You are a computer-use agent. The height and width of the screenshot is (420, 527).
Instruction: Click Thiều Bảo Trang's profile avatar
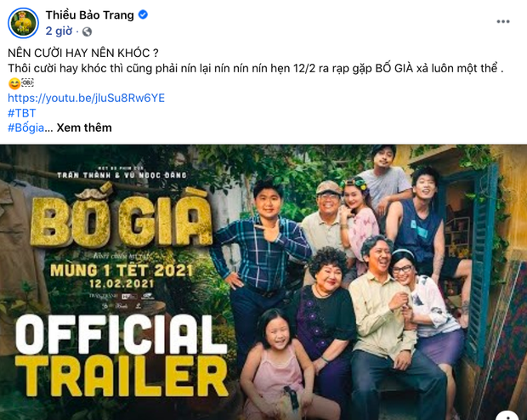click(x=24, y=23)
